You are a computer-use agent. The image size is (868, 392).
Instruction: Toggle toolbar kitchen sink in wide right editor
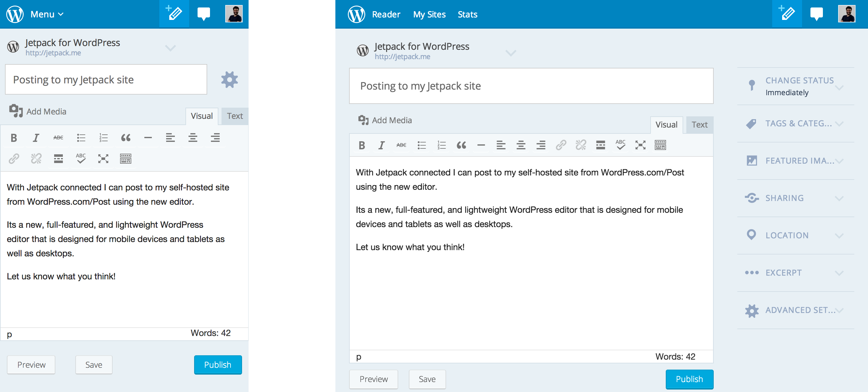click(660, 145)
